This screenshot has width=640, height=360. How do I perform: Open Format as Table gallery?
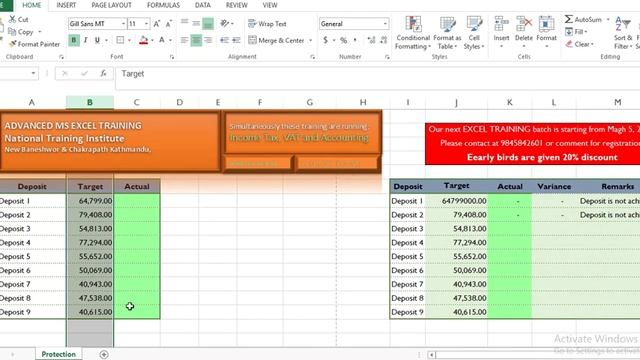tap(447, 33)
